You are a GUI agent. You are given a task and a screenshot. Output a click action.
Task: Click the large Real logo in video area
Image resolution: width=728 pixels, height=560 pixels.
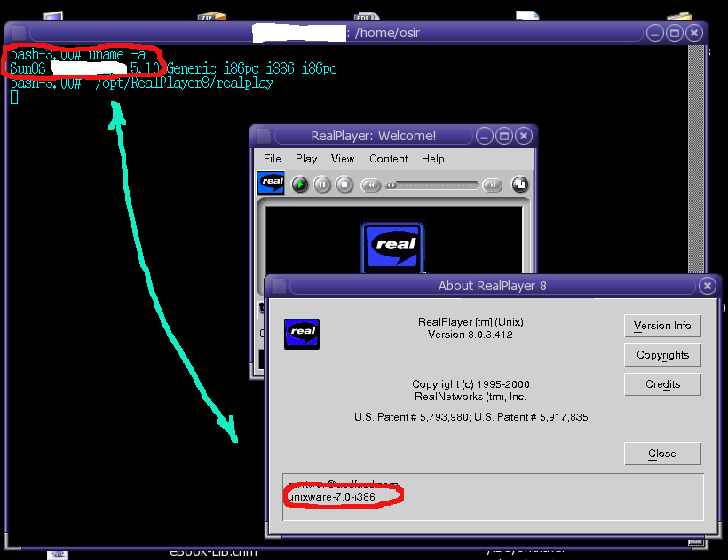tap(392, 248)
